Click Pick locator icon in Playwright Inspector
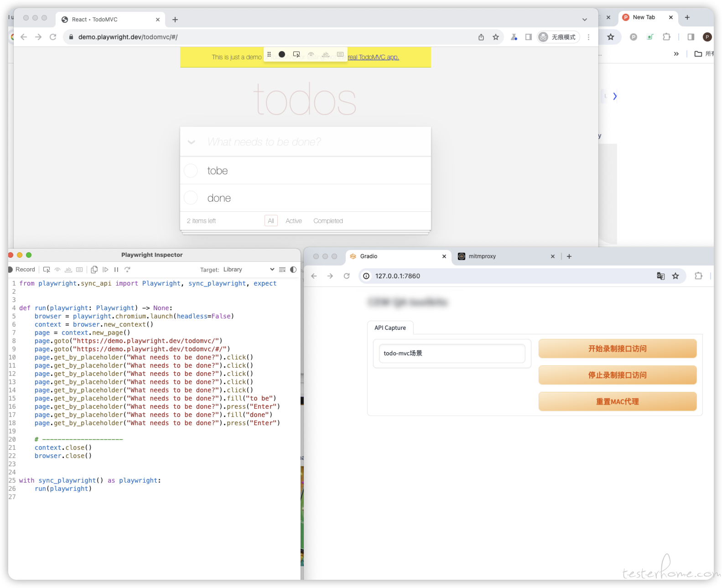Image resolution: width=722 pixels, height=588 pixels. [x=47, y=270]
